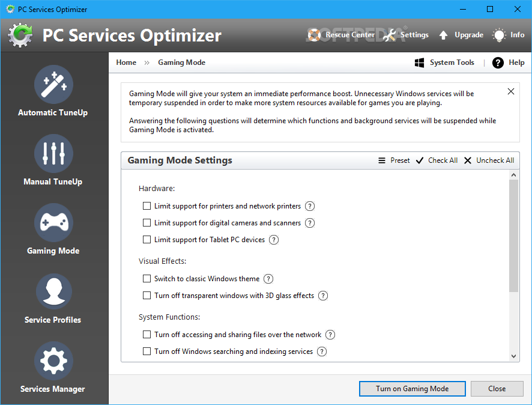The height and width of the screenshot is (405, 532).
Task: Open Service Profiles person icon
Action: [53, 291]
